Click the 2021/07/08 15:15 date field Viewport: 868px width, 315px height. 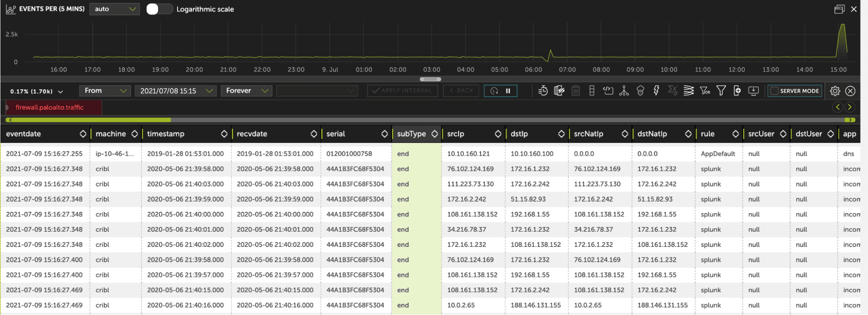click(175, 91)
